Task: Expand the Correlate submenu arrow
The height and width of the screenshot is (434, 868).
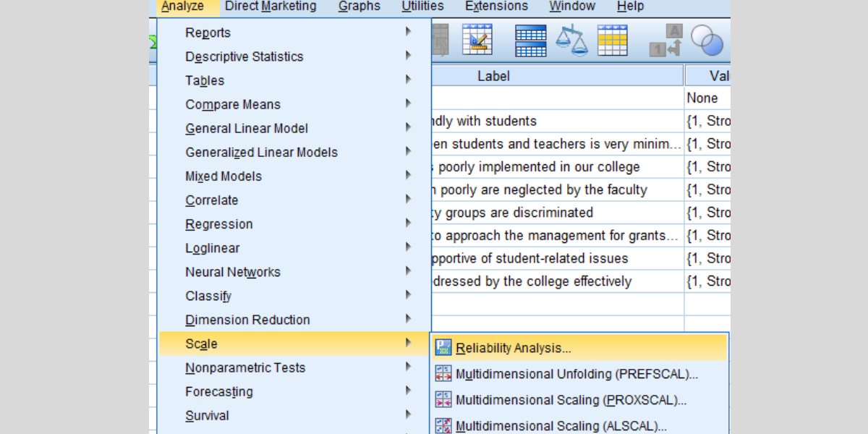Action: click(409, 199)
